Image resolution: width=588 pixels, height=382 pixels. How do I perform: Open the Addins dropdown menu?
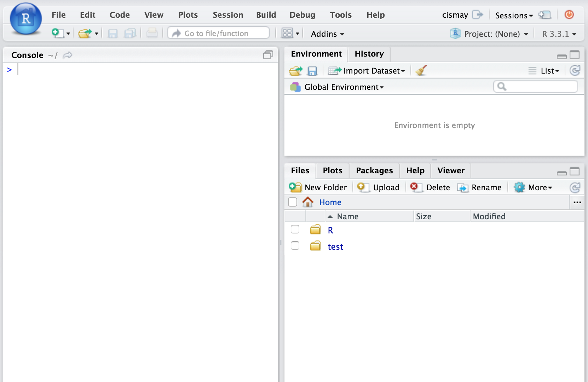click(x=327, y=34)
